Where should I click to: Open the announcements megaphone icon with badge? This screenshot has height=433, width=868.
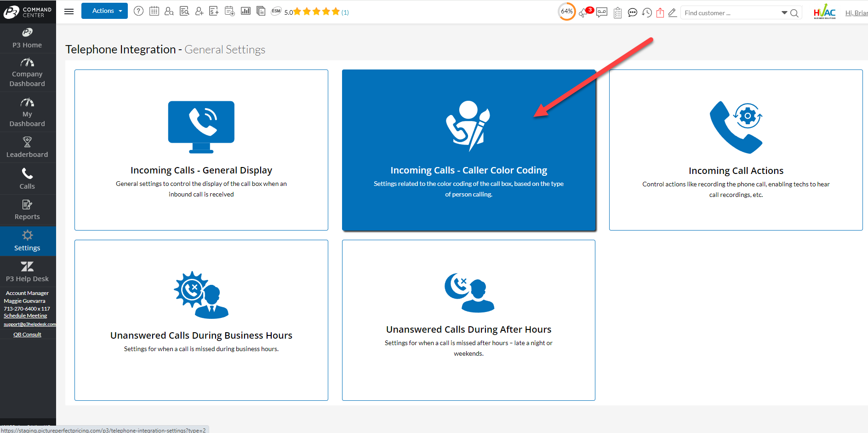click(584, 12)
